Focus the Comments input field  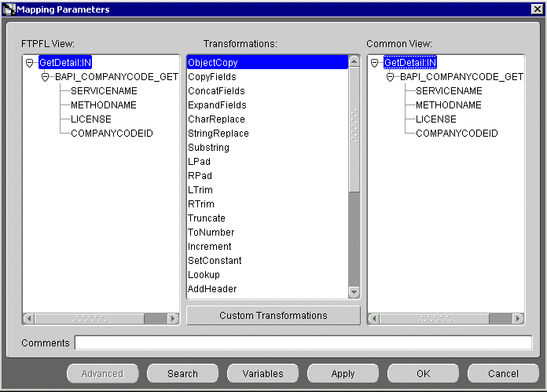(303, 343)
